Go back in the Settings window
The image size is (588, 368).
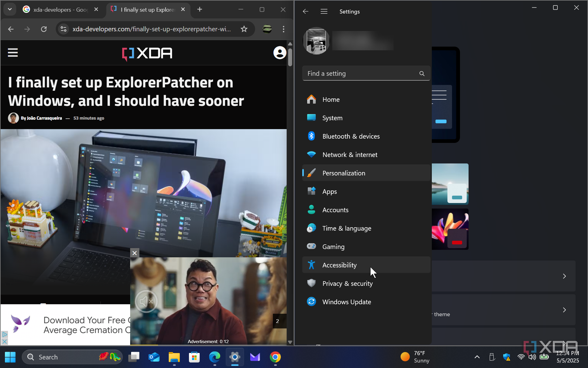point(305,12)
